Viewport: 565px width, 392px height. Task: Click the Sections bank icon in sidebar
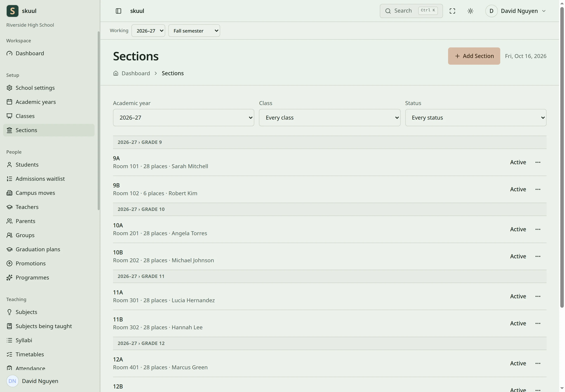coord(9,130)
